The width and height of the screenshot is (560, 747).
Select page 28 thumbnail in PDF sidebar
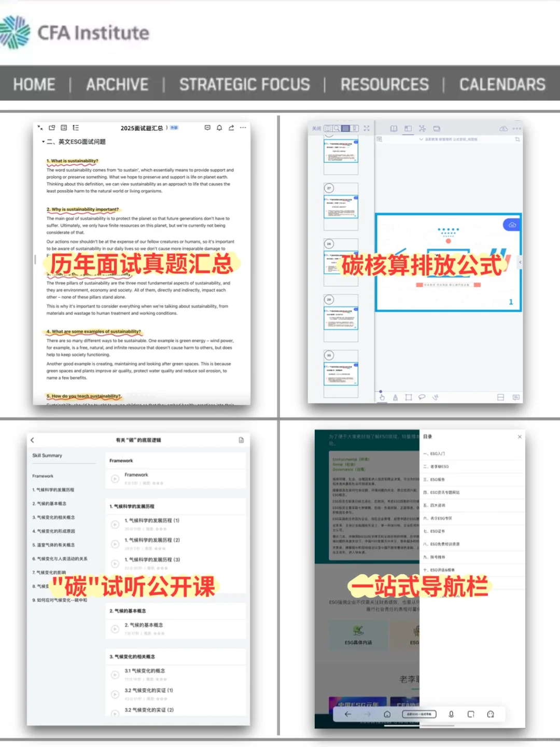point(341,262)
